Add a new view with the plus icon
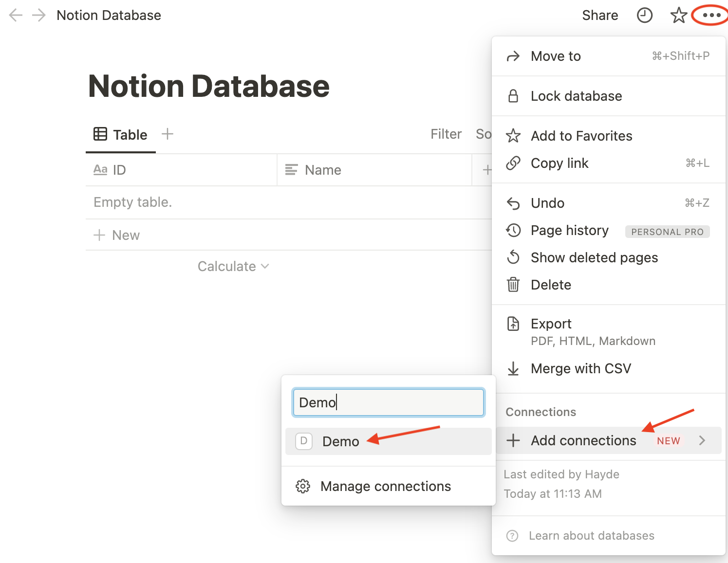 point(168,134)
